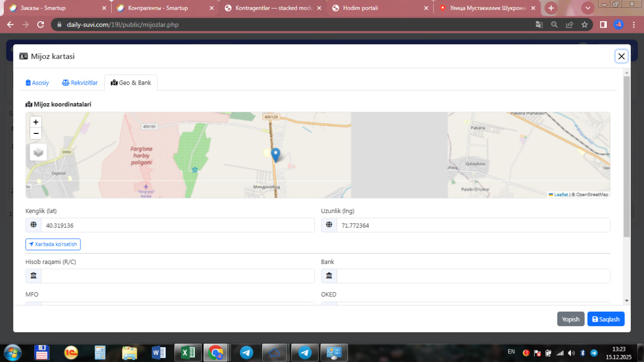Bookmark this page with star icon
This screenshot has width=644, height=362.
(x=584, y=25)
